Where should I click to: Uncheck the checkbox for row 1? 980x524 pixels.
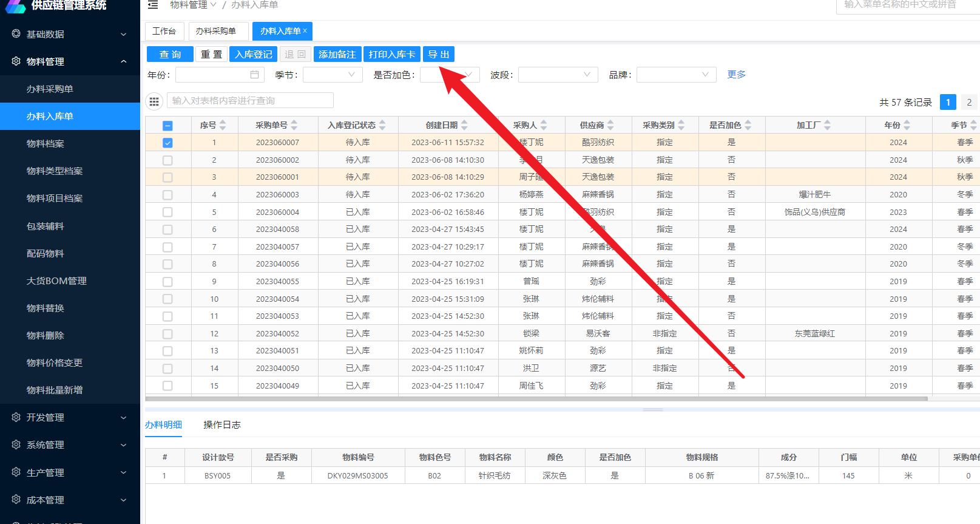click(x=167, y=143)
